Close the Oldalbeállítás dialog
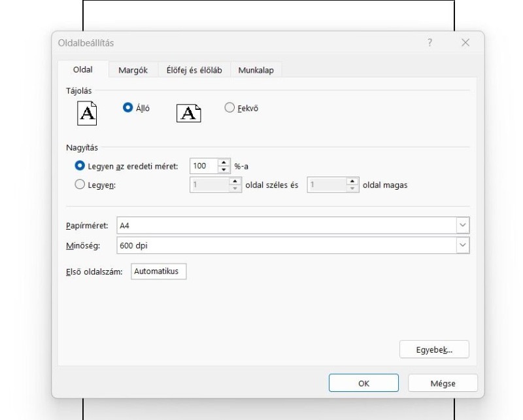 click(465, 43)
